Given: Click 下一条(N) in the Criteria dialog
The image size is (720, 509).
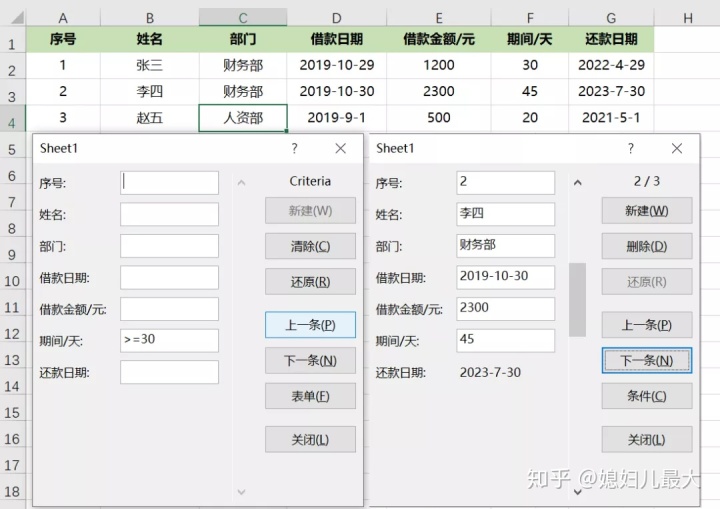Looking at the screenshot, I should pyautogui.click(x=310, y=360).
